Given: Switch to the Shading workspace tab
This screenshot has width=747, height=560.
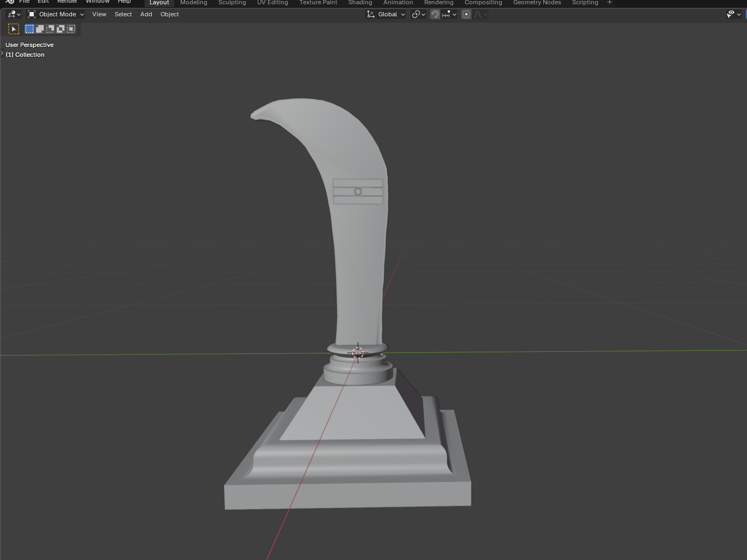Looking at the screenshot, I should (360, 3).
